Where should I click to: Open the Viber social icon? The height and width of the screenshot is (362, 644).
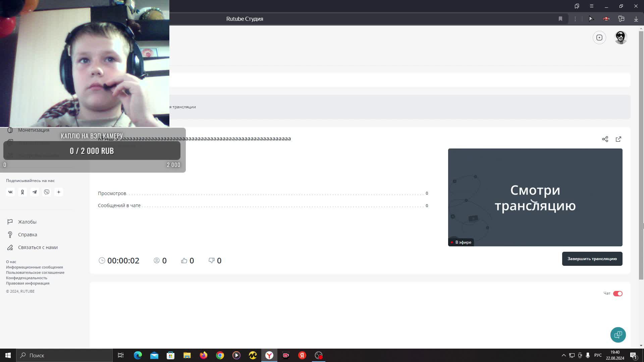pyautogui.click(x=47, y=192)
